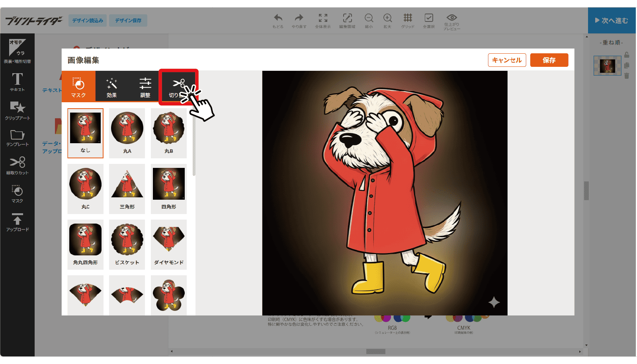
Task: Click the アップロード icon in sidebar
Action: click(17, 222)
